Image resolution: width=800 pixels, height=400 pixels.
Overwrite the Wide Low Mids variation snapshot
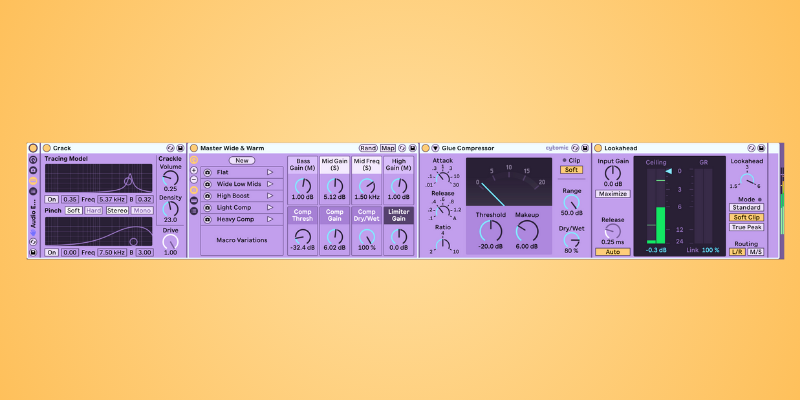coord(208,184)
